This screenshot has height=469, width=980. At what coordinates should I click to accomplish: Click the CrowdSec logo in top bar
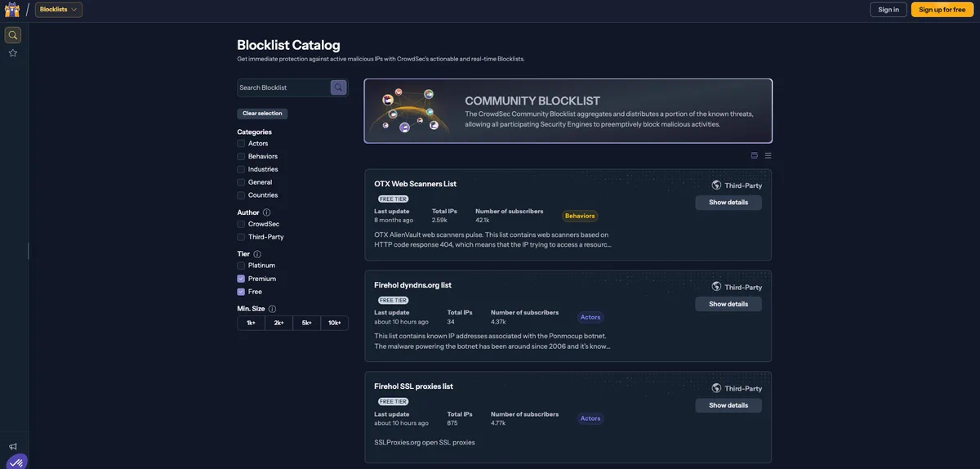[12, 9]
